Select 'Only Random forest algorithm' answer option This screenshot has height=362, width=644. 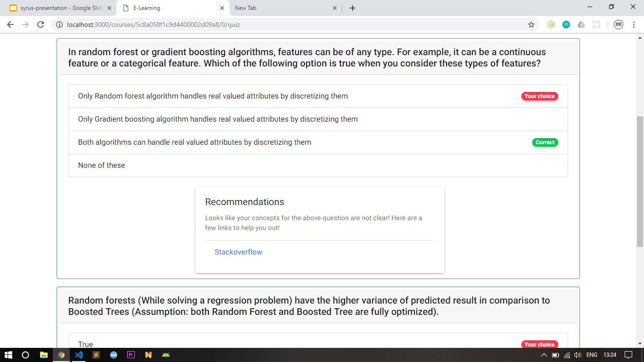[318, 96]
